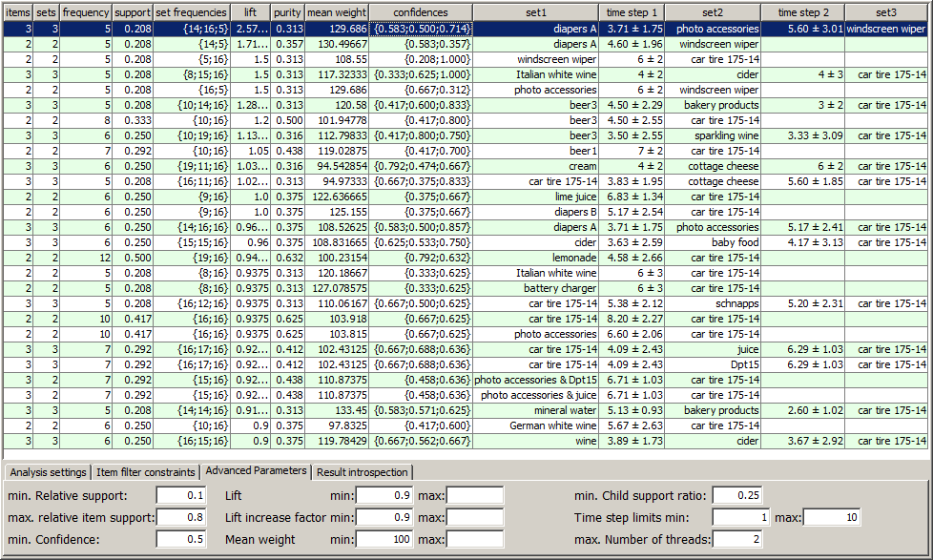Edit the min. Child support ratio value

click(739, 495)
